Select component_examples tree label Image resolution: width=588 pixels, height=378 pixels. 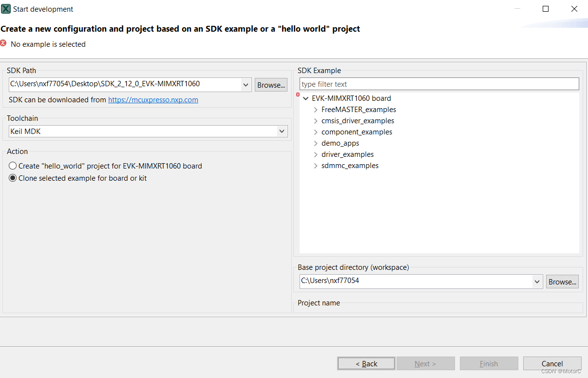pyautogui.click(x=357, y=132)
